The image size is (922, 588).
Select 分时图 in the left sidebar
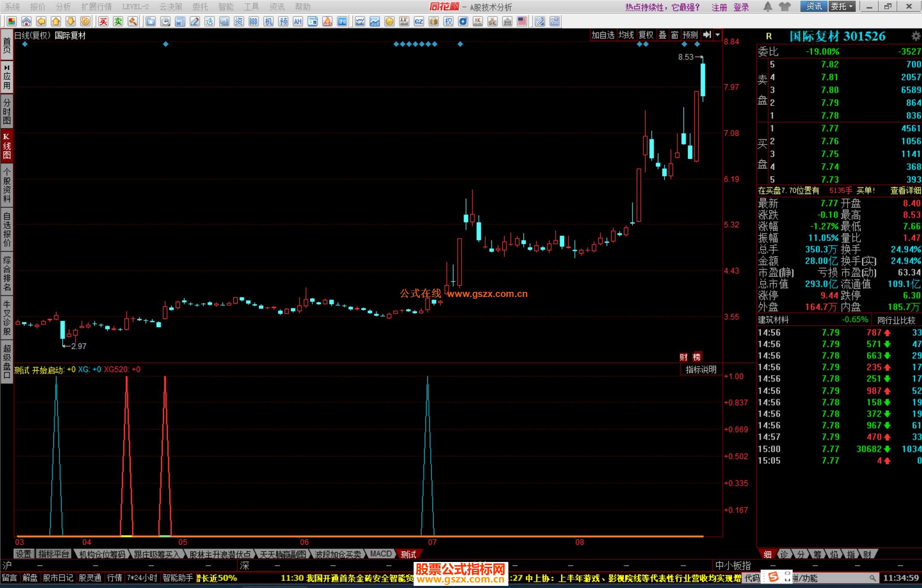7,111
